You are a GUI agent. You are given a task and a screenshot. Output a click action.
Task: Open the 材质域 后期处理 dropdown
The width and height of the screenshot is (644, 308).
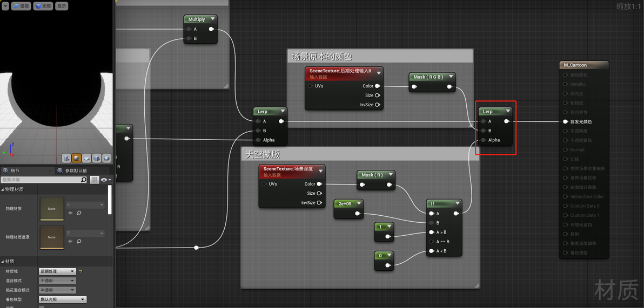tap(57, 271)
